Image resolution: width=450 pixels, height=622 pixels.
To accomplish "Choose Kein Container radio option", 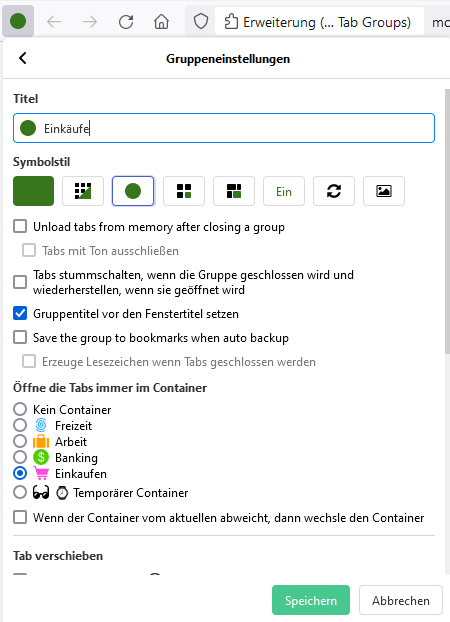I will point(20,409).
